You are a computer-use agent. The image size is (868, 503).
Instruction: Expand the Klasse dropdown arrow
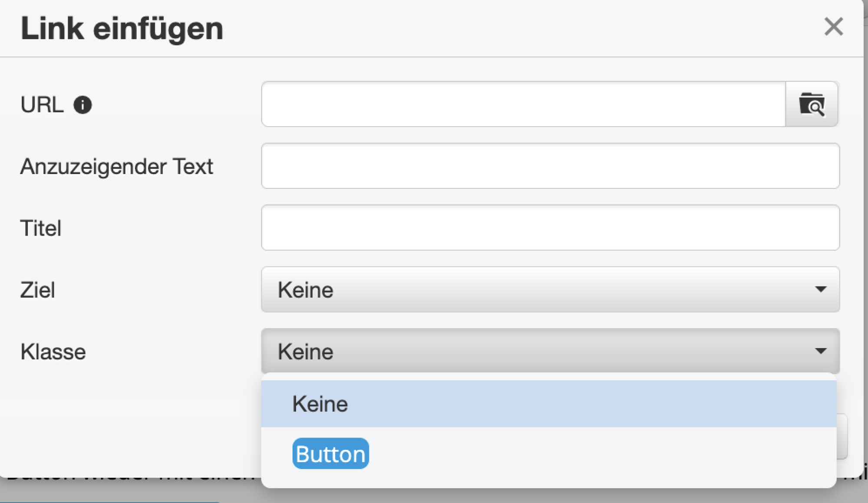click(821, 352)
